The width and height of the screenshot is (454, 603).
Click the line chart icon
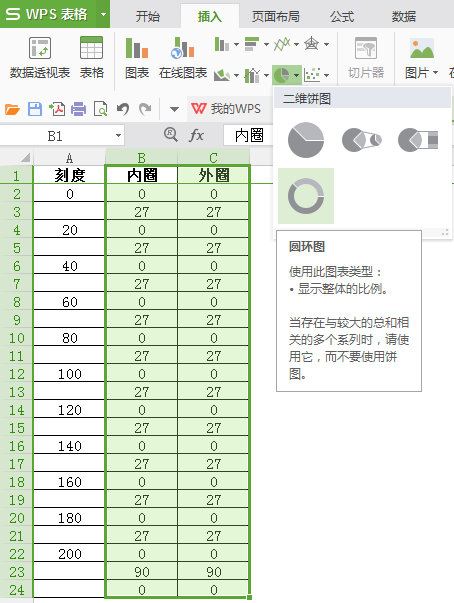(x=282, y=44)
